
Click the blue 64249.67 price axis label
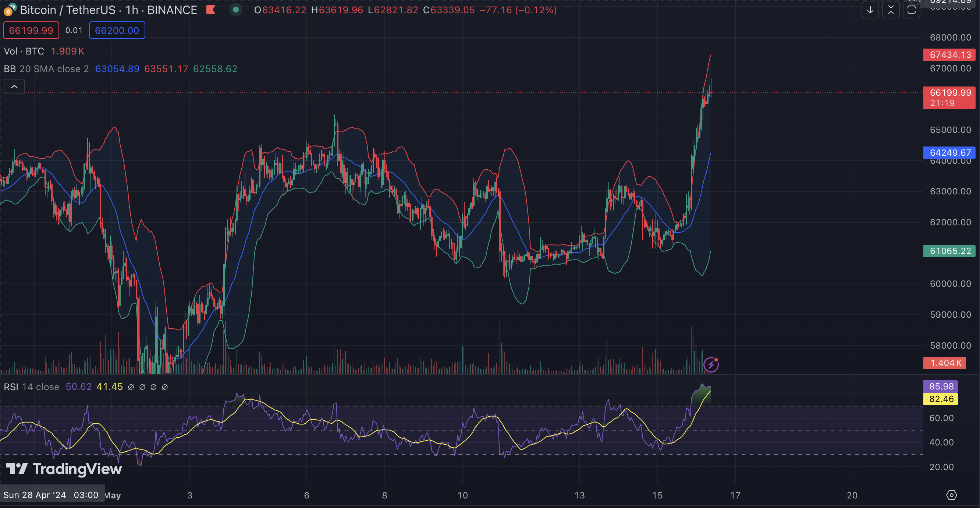pyautogui.click(x=949, y=153)
